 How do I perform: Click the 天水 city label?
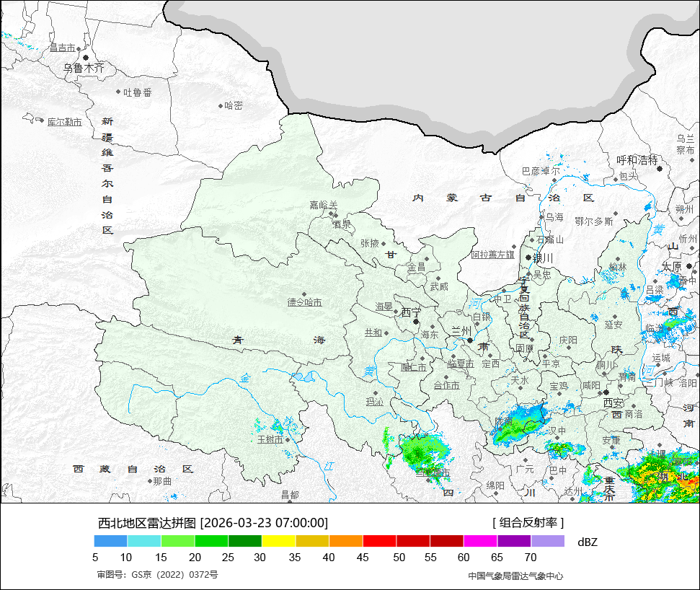519,380
